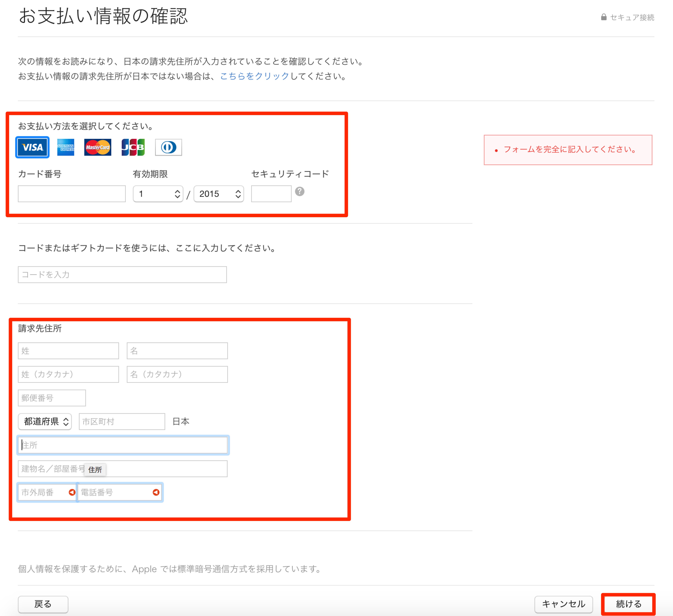Click the 市外局番 area code field

click(47, 492)
